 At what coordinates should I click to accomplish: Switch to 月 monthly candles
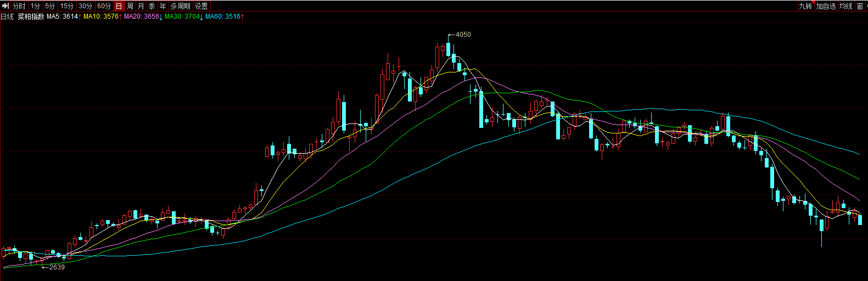(x=141, y=6)
